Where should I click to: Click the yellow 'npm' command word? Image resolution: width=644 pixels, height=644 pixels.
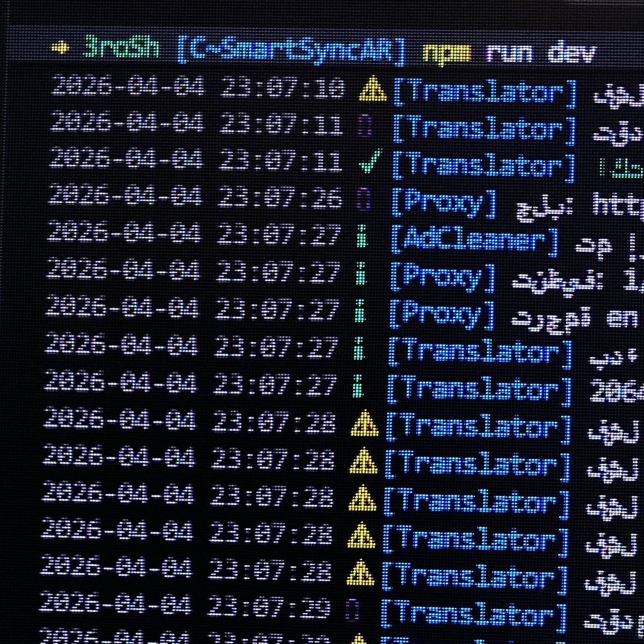tap(447, 54)
